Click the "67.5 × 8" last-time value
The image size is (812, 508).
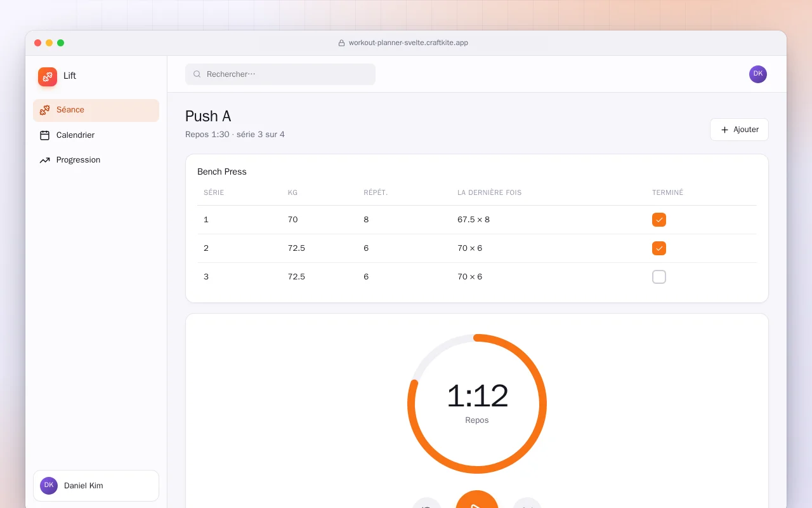[x=473, y=220]
